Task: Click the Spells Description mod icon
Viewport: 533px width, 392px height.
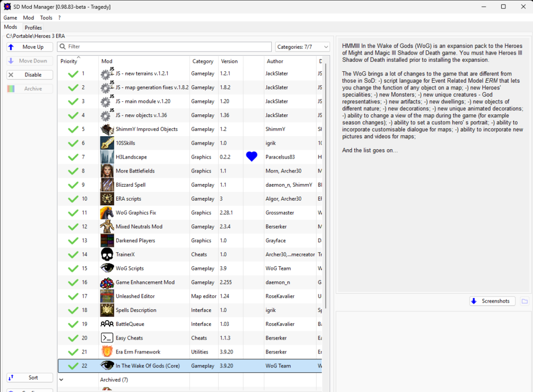Action: tap(107, 310)
